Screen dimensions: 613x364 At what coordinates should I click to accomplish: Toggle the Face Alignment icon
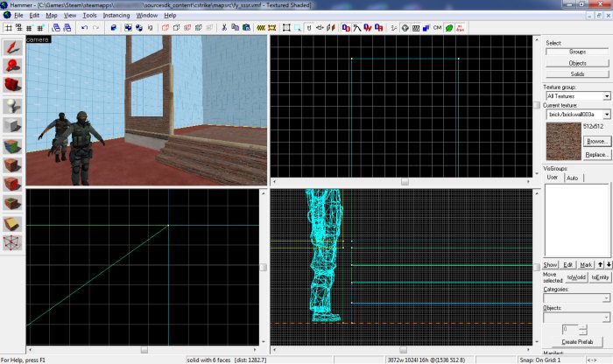[x=331, y=28]
